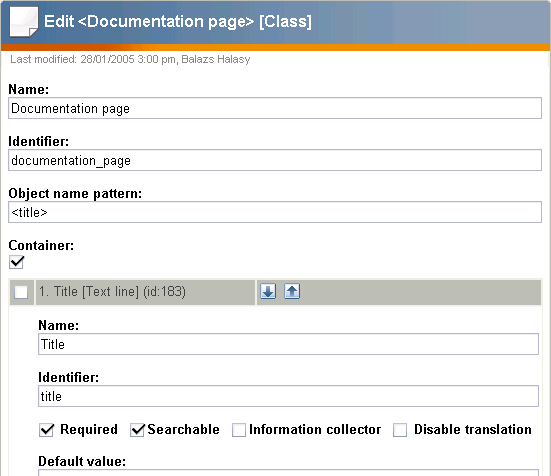Select the Title attribute row checkbox
Screen dimensions: 551x476
click(x=21, y=292)
